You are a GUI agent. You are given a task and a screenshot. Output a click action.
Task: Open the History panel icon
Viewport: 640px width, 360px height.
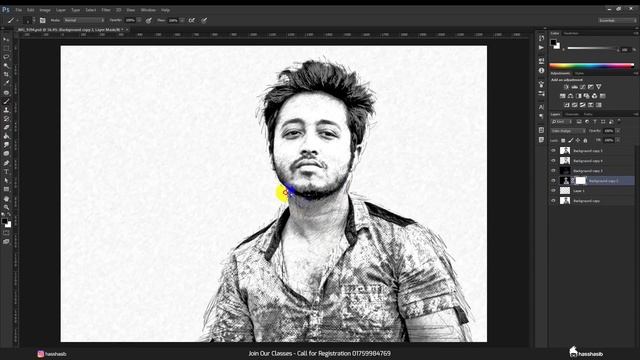click(x=541, y=38)
